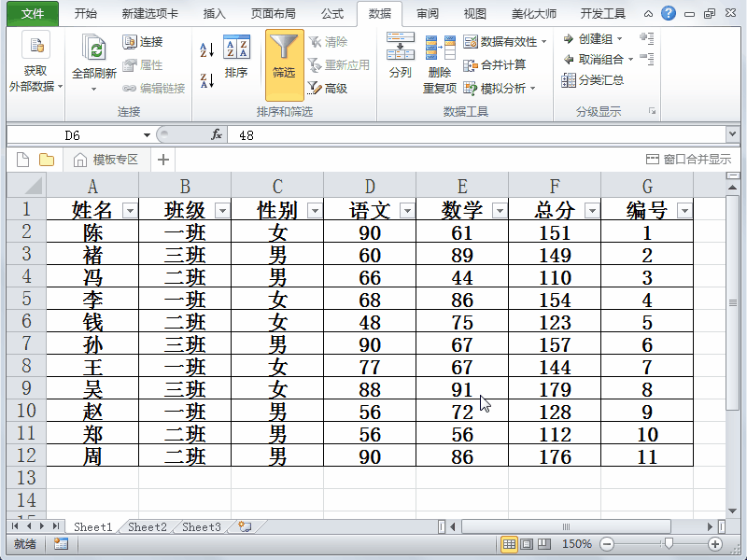747x560 pixels.
Task: Select column D header
Action: pos(370,185)
